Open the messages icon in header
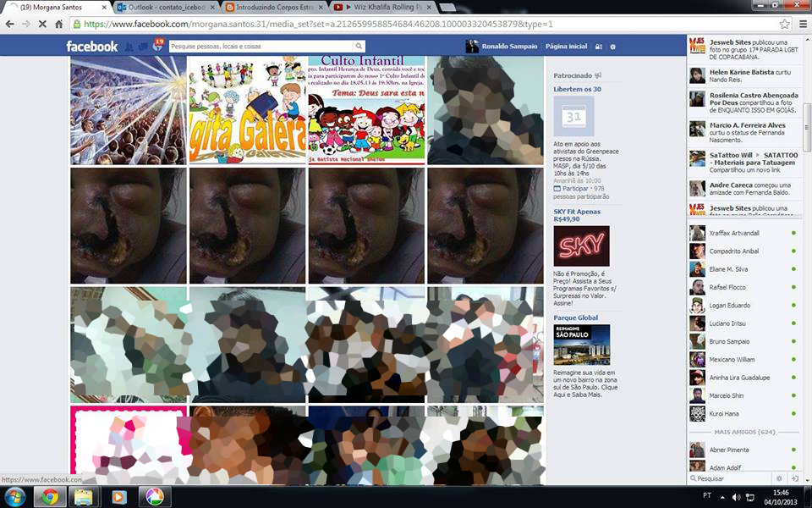Image resolution: width=812 pixels, height=508 pixels. [143, 47]
